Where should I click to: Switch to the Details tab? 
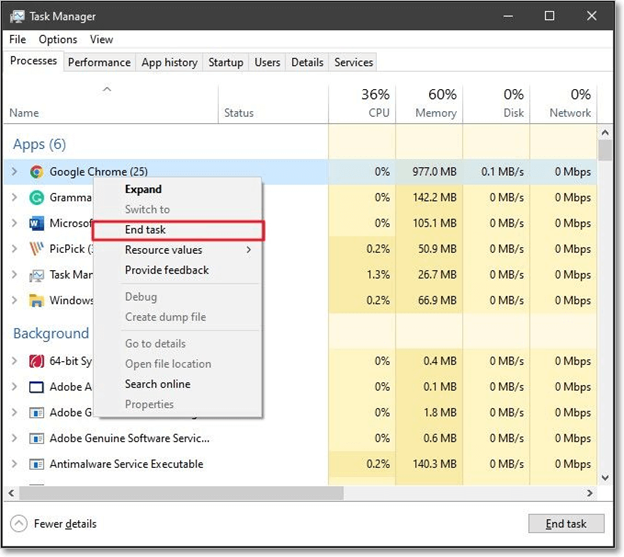(307, 62)
